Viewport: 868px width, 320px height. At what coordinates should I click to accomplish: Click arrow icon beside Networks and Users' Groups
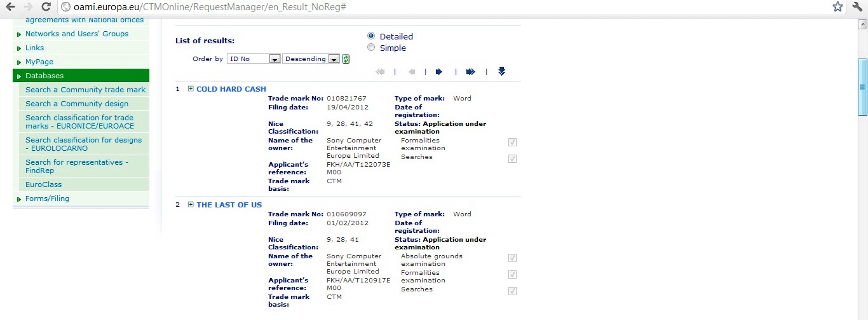pos(19,34)
